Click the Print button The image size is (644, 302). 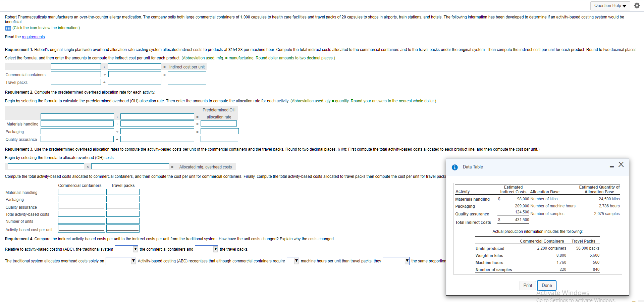(527, 286)
